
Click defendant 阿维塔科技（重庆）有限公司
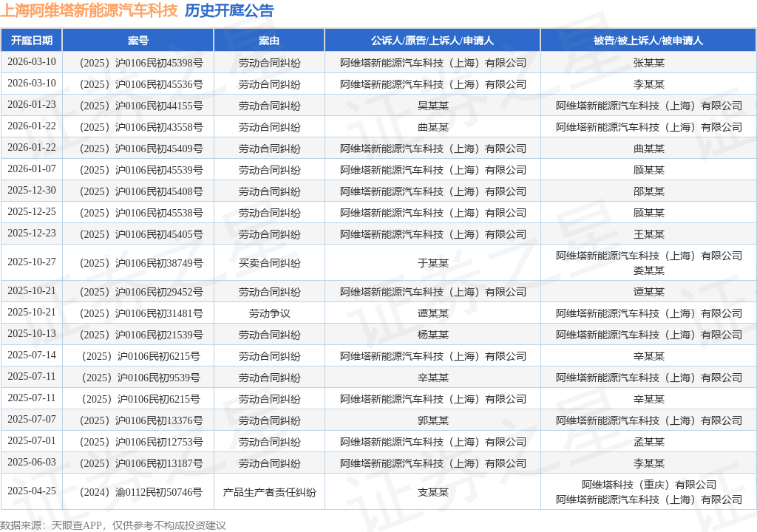(649, 485)
